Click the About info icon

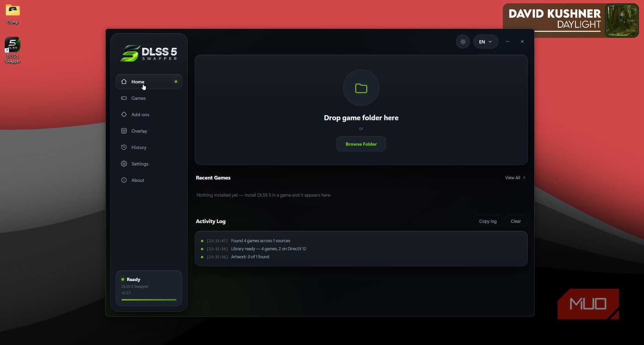pos(124,180)
